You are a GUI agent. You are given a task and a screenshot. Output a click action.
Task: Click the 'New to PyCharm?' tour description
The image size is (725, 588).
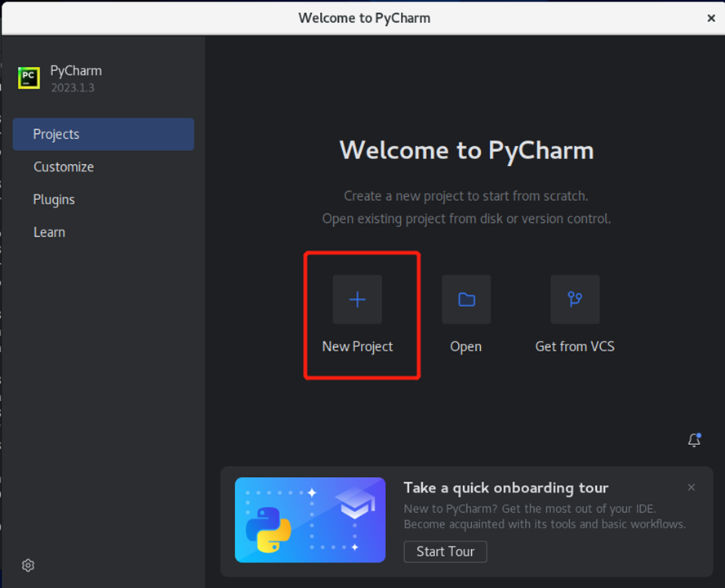point(545,516)
